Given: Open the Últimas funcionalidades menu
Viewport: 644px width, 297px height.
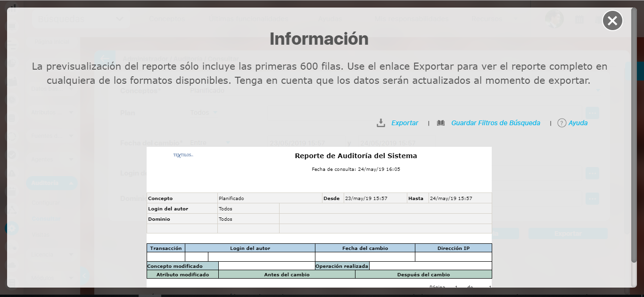Looking at the screenshot, I should tap(248, 19).
